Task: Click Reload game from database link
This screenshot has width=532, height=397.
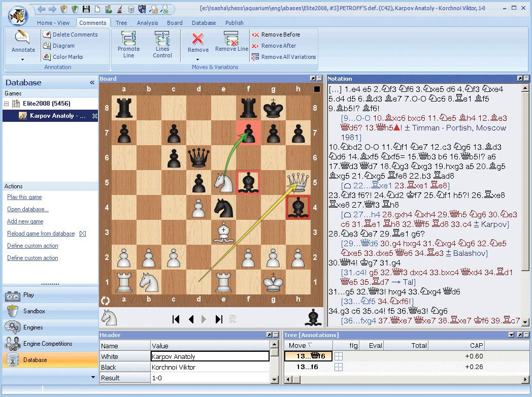Action: point(41,234)
